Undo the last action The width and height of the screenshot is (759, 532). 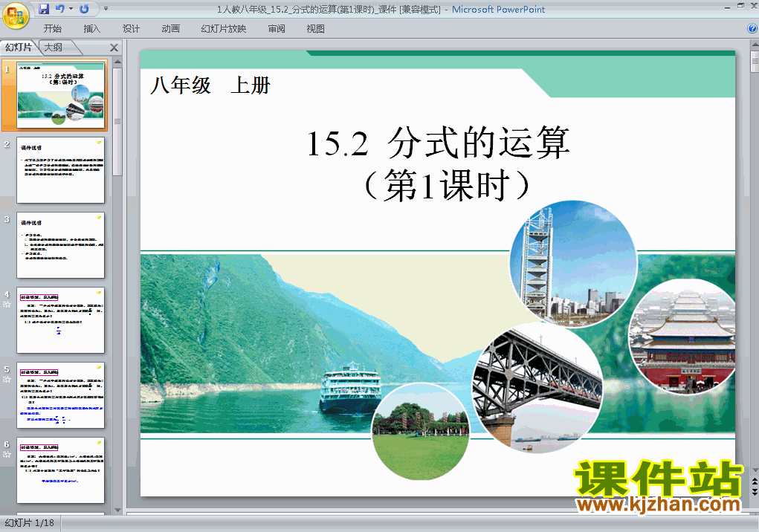[60, 9]
